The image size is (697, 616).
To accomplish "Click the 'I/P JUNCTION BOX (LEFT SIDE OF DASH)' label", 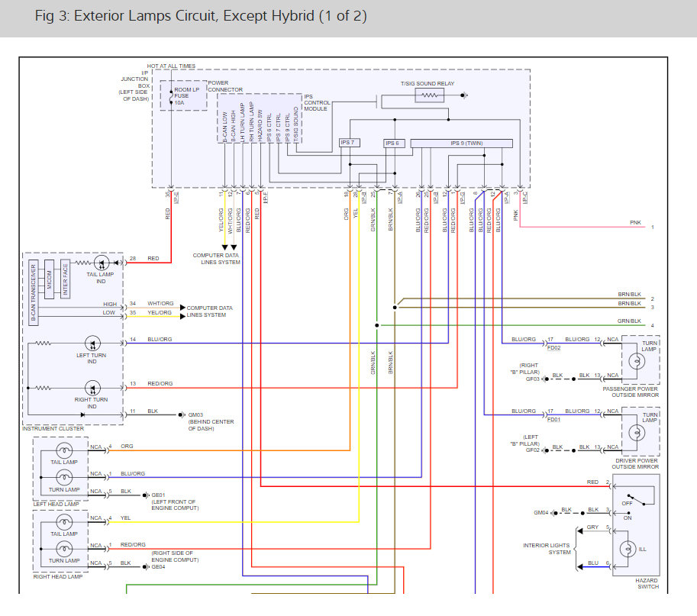I will point(134,85).
